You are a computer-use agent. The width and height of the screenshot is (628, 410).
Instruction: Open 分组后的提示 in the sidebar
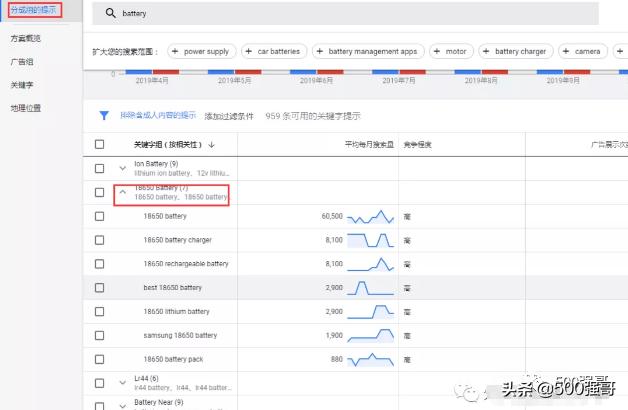pyautogui.click(x=34, y=10)
